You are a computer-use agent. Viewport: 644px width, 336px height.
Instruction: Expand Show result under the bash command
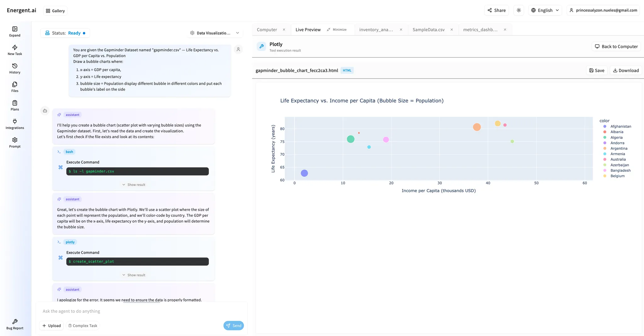pyautogui.click(x=134, y=185)
